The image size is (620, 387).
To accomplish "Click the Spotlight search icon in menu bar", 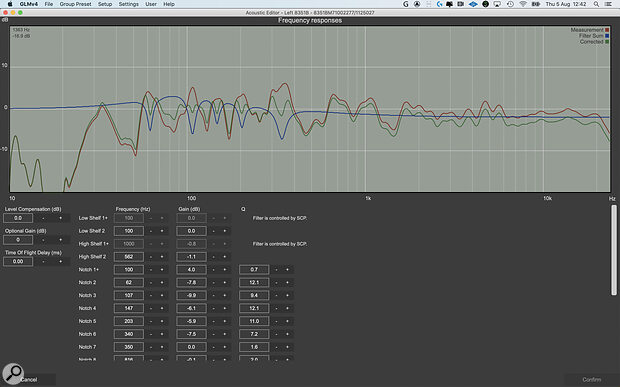I will [x=596, y=4].
